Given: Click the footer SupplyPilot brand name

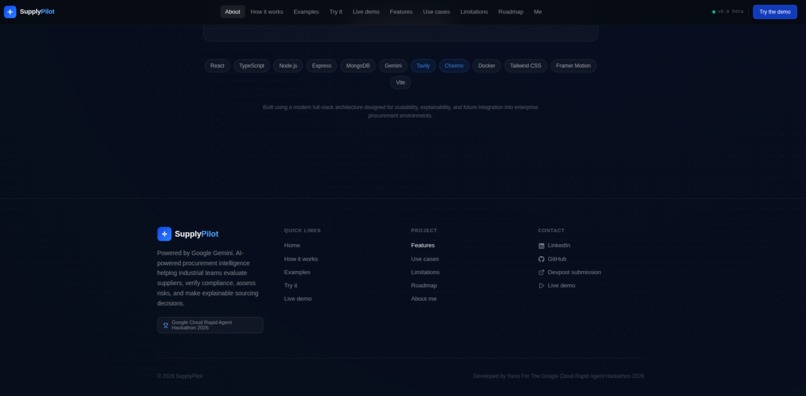Looking at the screenshot, I should [196, 234].
